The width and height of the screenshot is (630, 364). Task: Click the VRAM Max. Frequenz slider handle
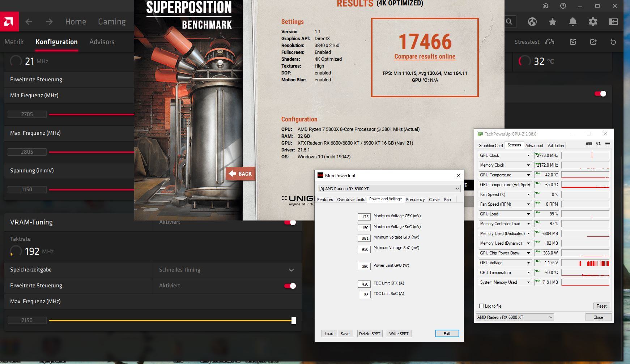pos(294,320)
